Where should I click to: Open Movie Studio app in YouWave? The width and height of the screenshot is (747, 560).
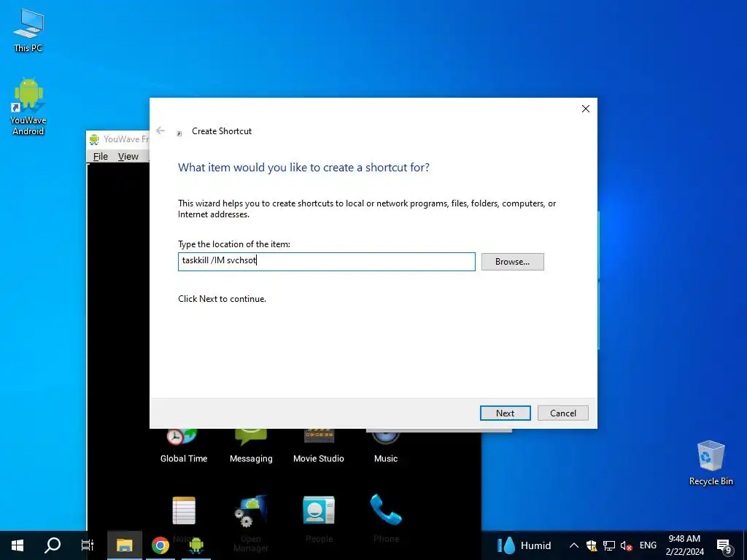point(318,447)
